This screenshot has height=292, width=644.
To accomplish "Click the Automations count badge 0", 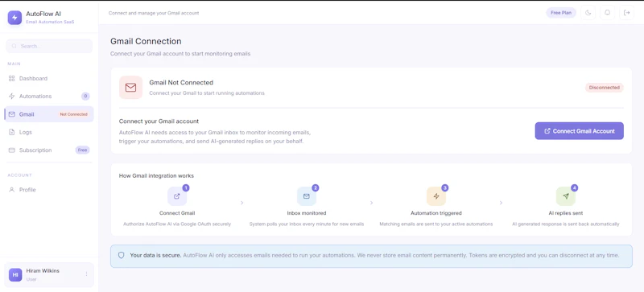I will 85,96.
